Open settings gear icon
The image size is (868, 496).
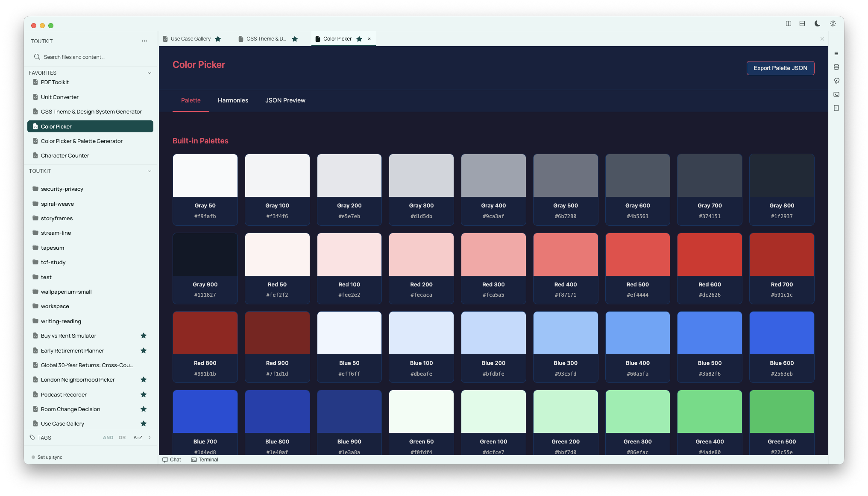click(x=833, y=23)
